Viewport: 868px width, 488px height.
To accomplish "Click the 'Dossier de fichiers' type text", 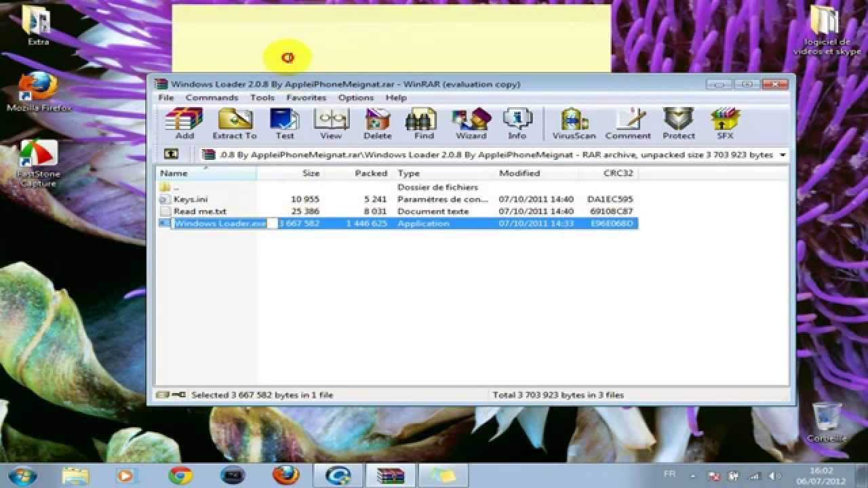I will pos(437,187).
